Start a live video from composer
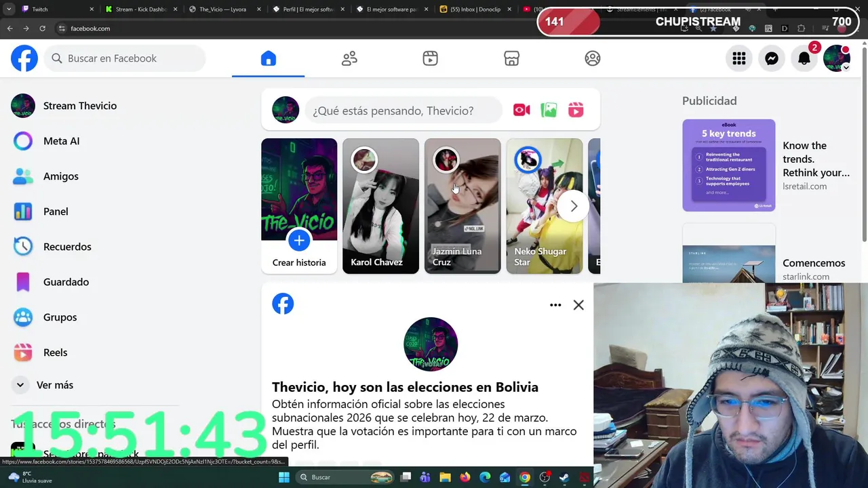This screenshot has width=868, height=488. point(521,110)
